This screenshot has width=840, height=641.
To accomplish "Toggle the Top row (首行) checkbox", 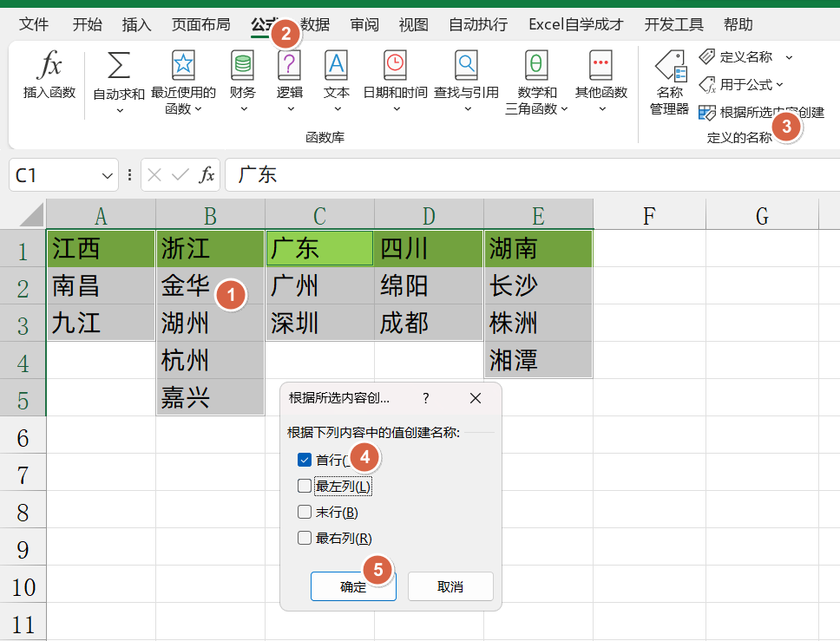I will [305, 460].
